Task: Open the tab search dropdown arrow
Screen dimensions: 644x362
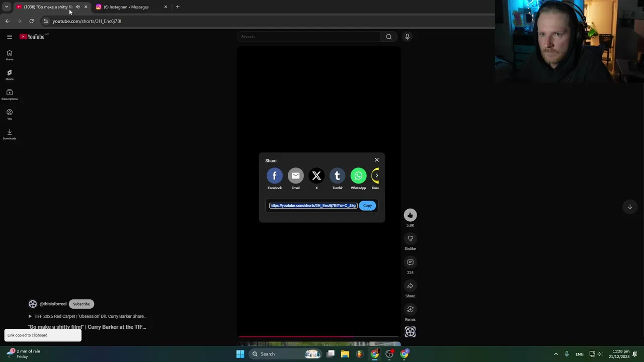Action: click(x=7, y=7)
